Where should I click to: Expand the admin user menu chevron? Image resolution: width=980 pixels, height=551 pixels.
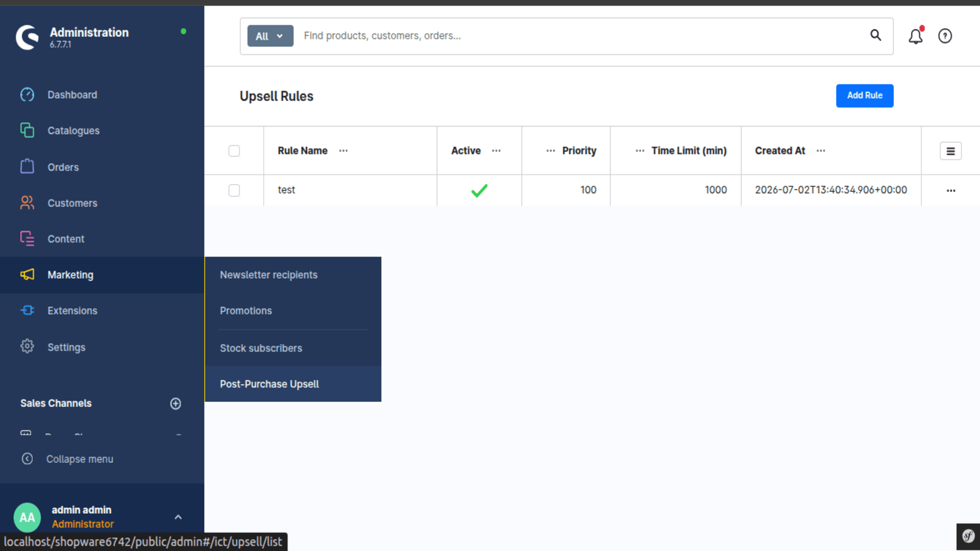tap(178, 517)
